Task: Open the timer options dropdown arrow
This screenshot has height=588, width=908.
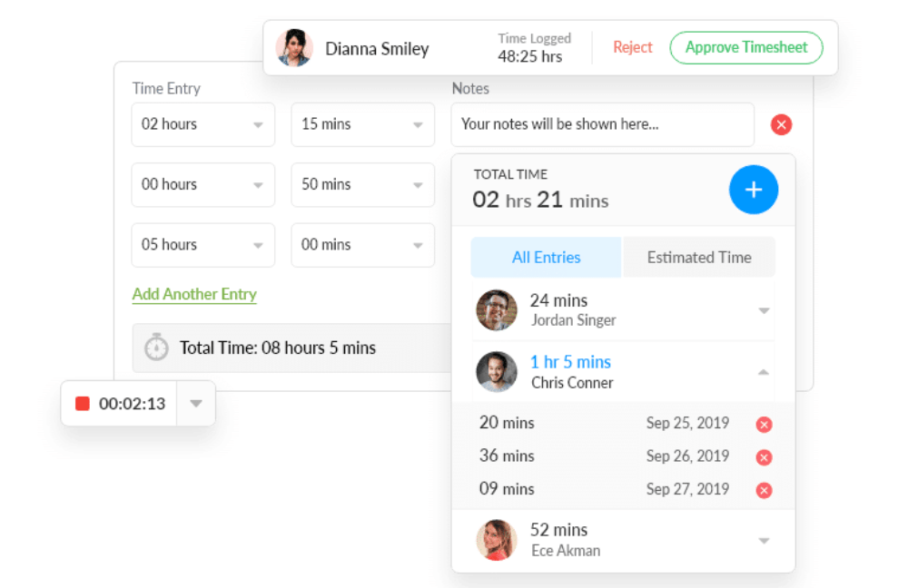Action: click(196, 404)
